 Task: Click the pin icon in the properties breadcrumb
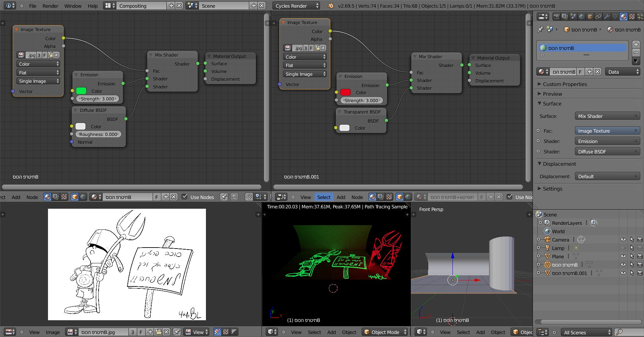540,29
